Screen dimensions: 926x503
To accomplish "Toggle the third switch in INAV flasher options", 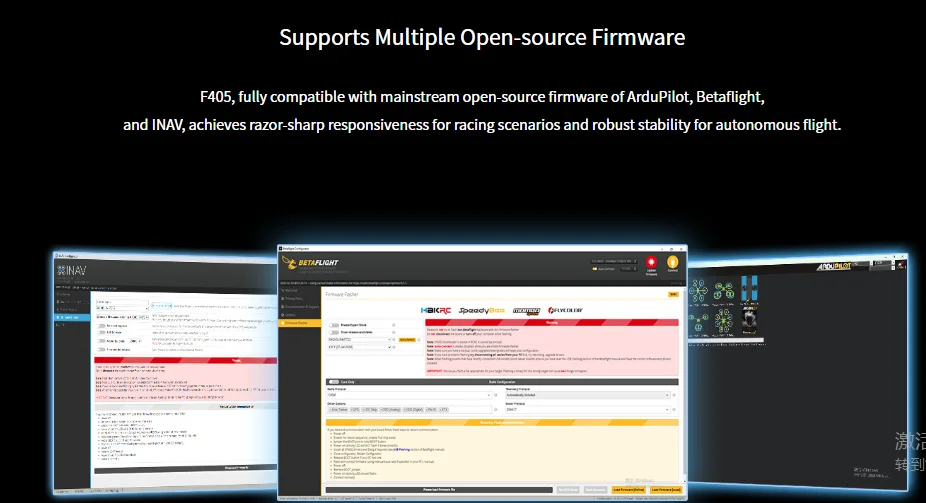I will click(101, 341).
